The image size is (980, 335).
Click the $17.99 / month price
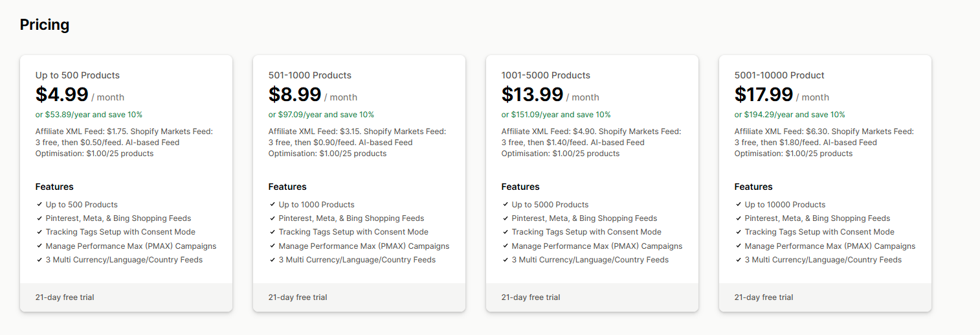click(x=781, y=95)
